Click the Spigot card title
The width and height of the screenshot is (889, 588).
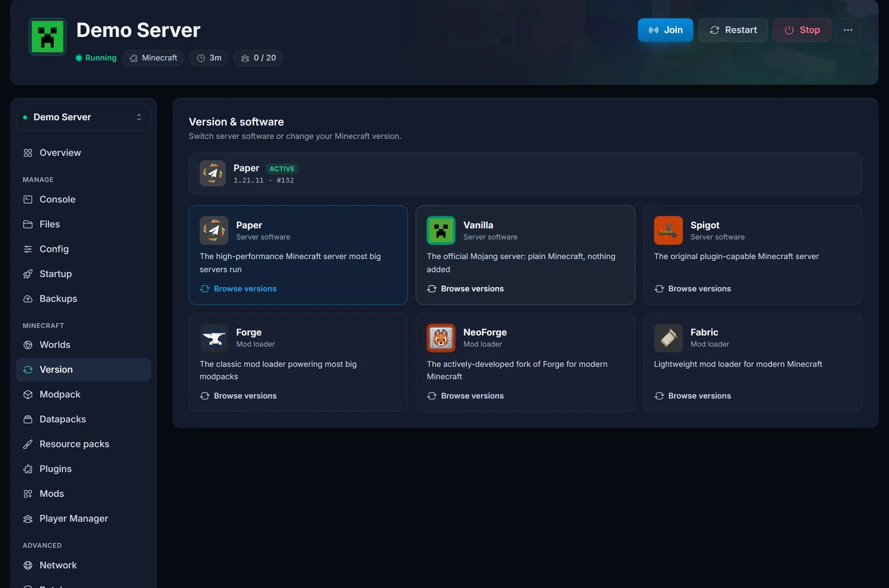pos(705,225)
